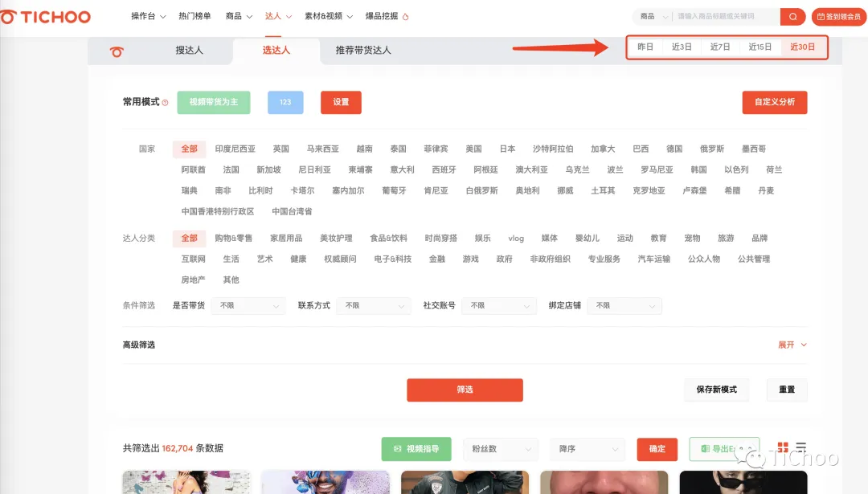Click the help icon beside 常用模式
868x494 pixels.
pos(165,103)
